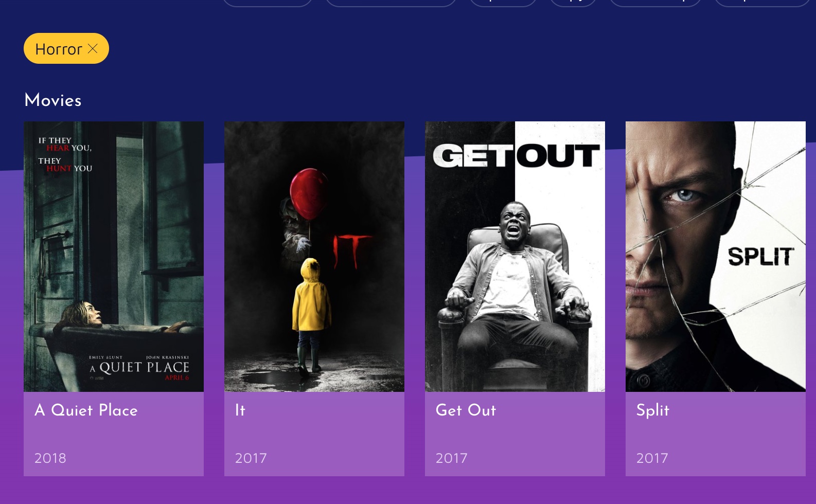
Task: Remove the Horror filter via its X icon
Action: [x=93, y=48]
